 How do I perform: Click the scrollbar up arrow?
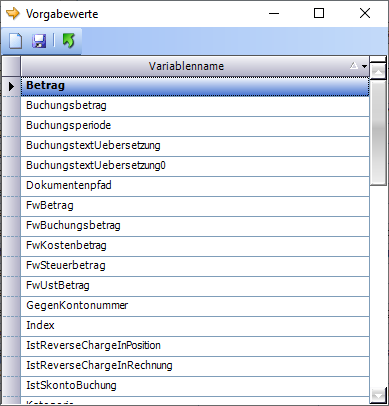point(378,71)
